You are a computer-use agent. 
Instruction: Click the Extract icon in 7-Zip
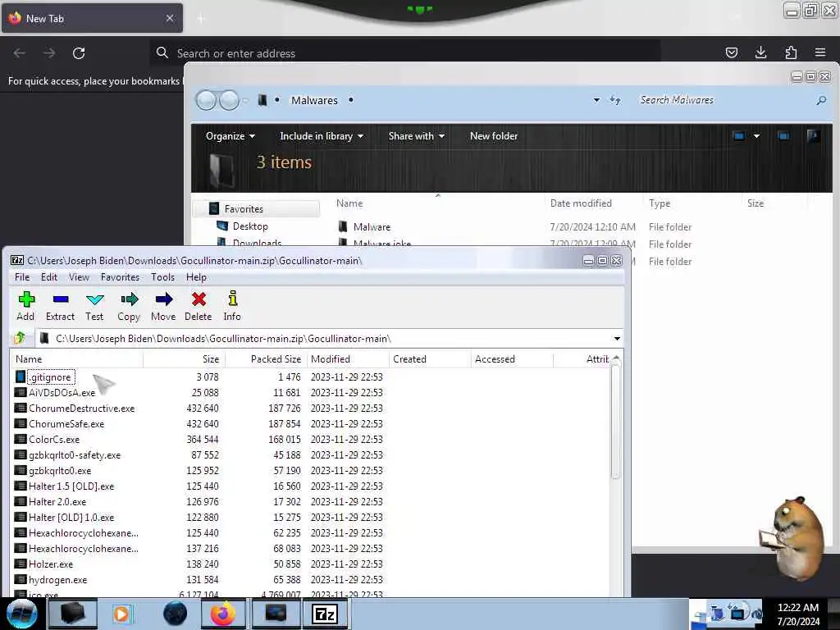click(x=61, y=299)
